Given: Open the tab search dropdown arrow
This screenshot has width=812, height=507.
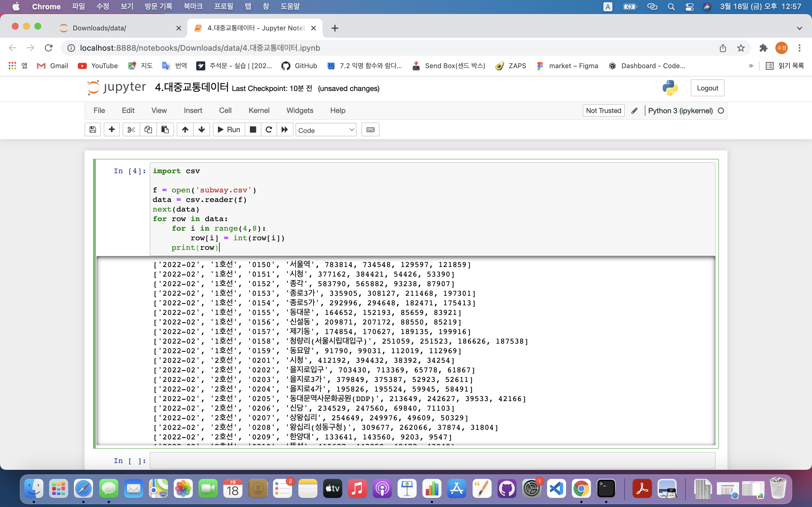Looking at the screenshot, I should (800, 28).
